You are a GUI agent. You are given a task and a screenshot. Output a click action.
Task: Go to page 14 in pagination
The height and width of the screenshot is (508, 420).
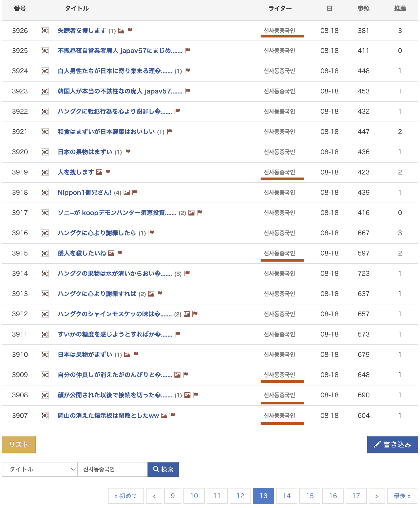tap(287, 496)
